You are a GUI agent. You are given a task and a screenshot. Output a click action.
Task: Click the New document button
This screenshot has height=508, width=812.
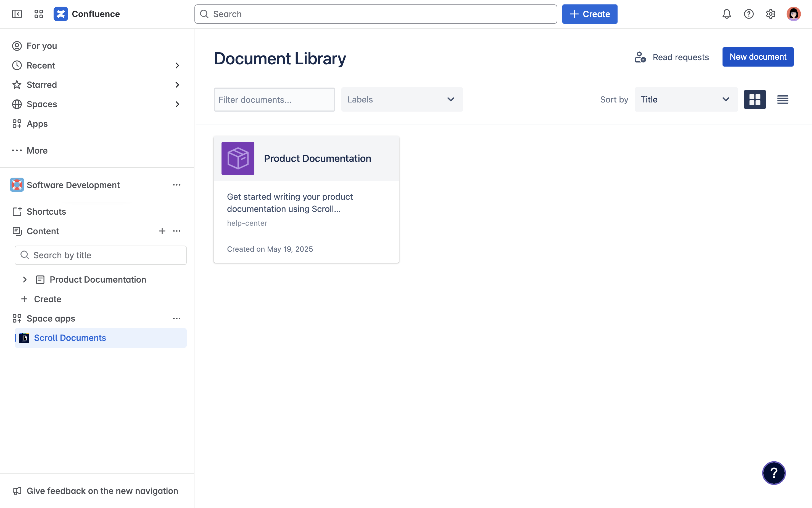pyautogui.click(x=758, y=57)
